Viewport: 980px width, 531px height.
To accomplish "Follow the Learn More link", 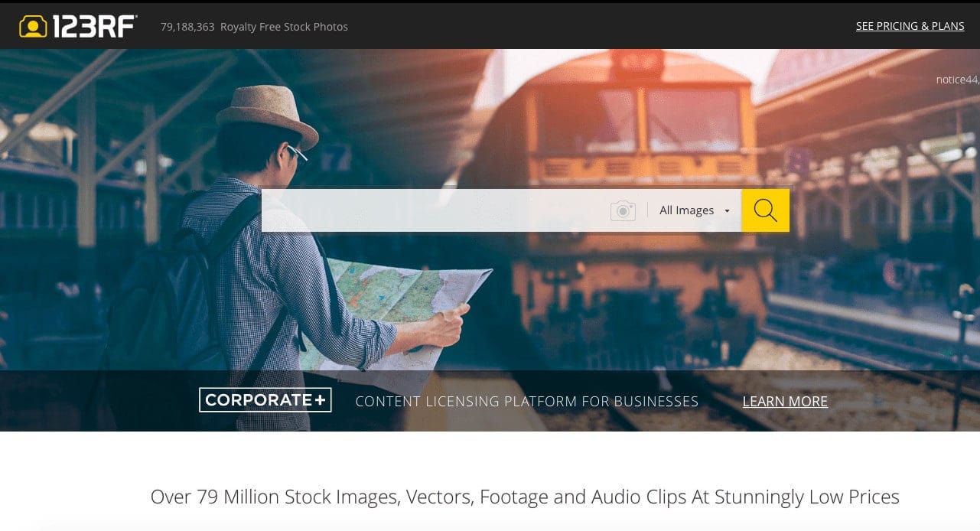I will point(785,401).
